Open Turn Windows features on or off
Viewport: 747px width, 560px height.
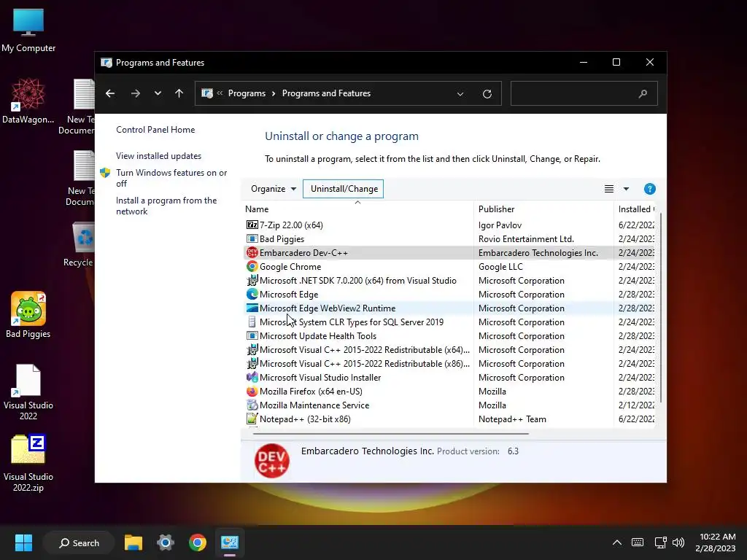pyautogui.click(x=171, y=178)
